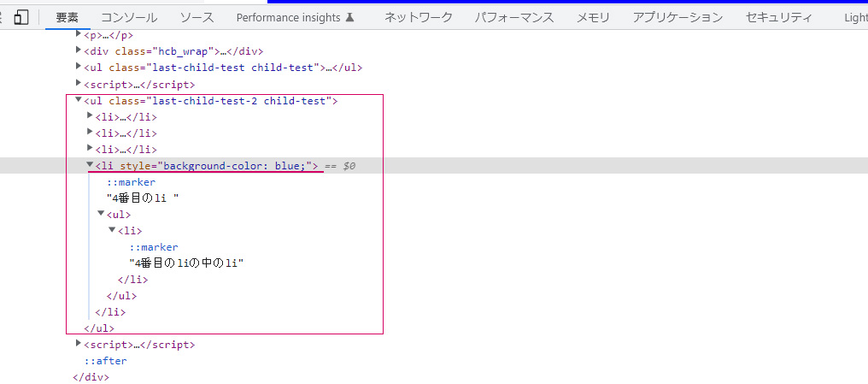
Task: Select the first ::marker pseudo-element
Action: pos(132,182)
